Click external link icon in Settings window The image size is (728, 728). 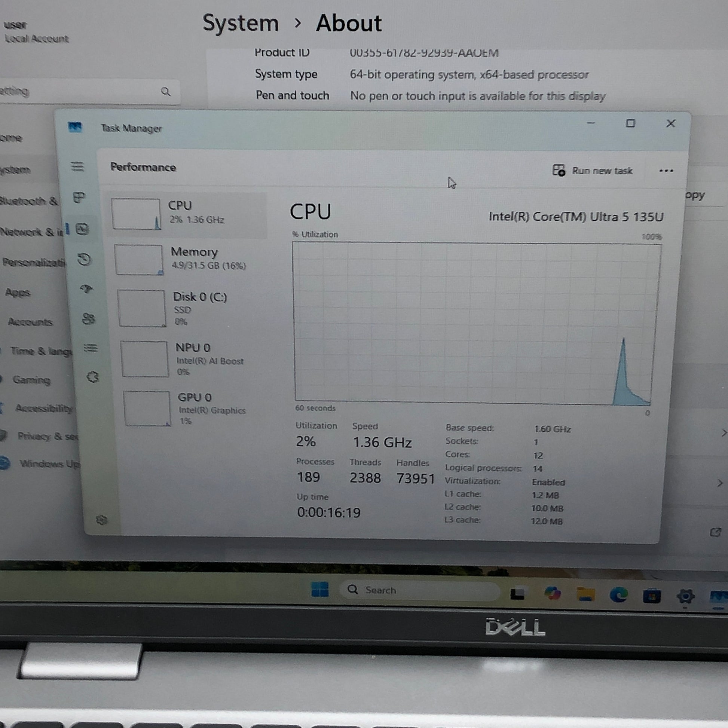[x=715, y=532]
